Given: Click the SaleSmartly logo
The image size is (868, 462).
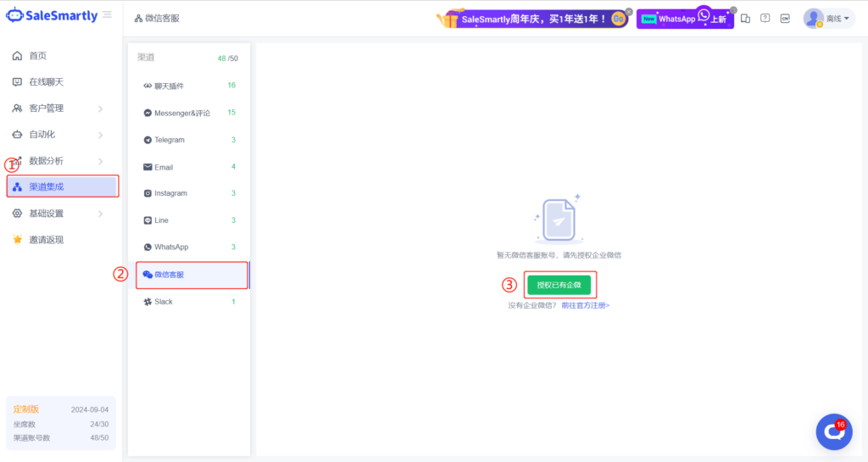Looking at the screenshot, I should click(52, 15).
